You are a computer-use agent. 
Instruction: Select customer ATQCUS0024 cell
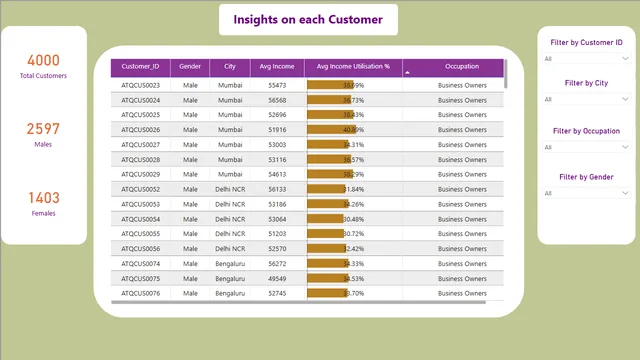pos(140,100)
